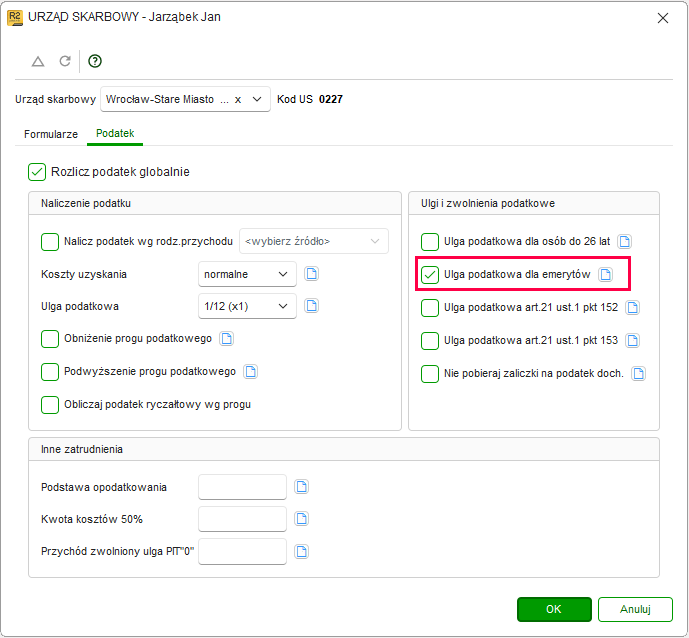Click document icon beside Ulga dla osób do 26 lat
Screen dimensions: 689x638
click(624, 241)
